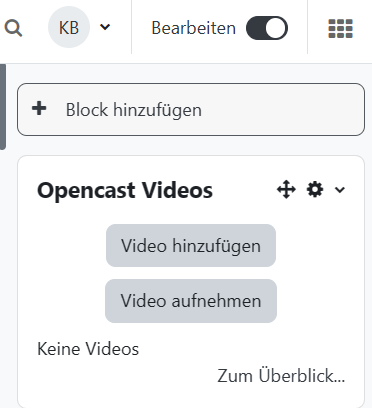
Task: Click the KB user avatar
Action: (69, 27)
